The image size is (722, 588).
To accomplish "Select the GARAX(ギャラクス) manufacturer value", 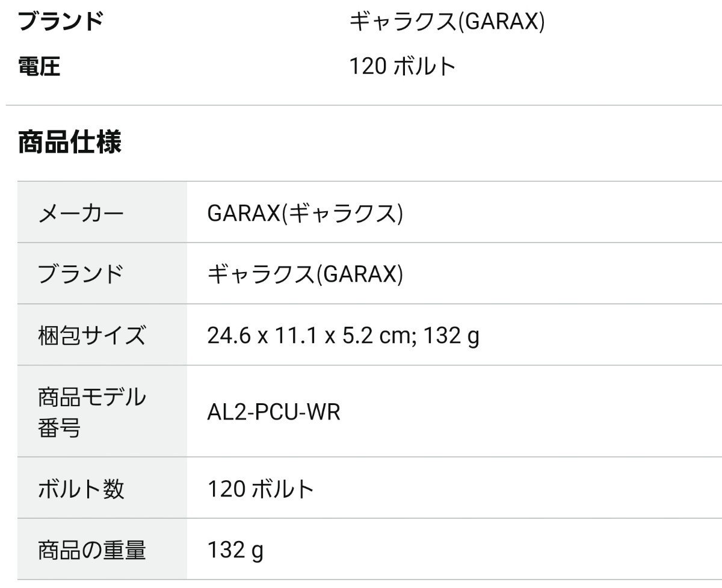I will click(304, 213).
